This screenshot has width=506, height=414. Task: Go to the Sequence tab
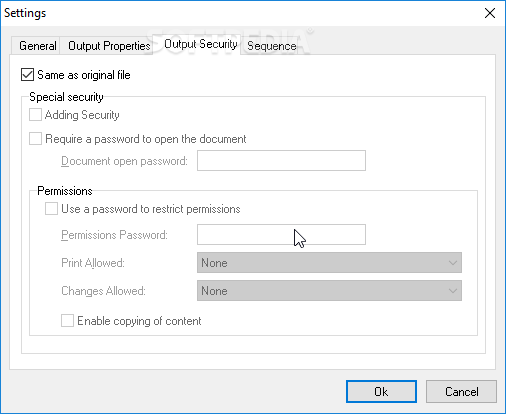point(272,46)
